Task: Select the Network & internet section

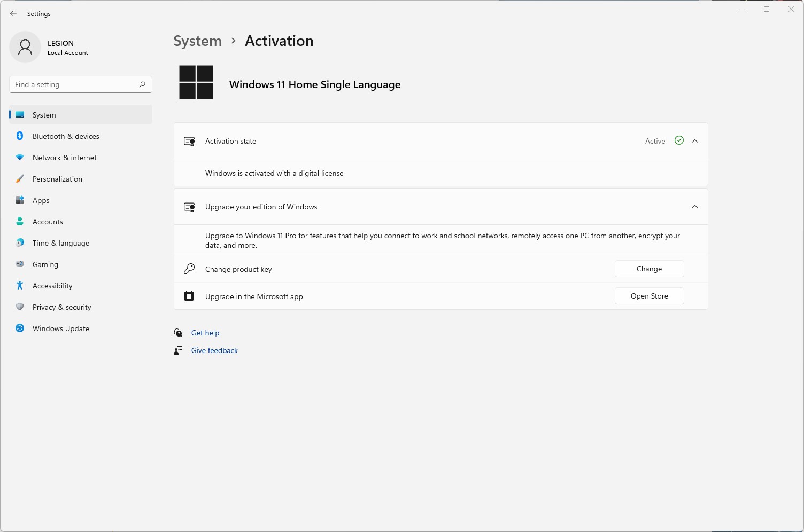Action: (x=64, y=158)
